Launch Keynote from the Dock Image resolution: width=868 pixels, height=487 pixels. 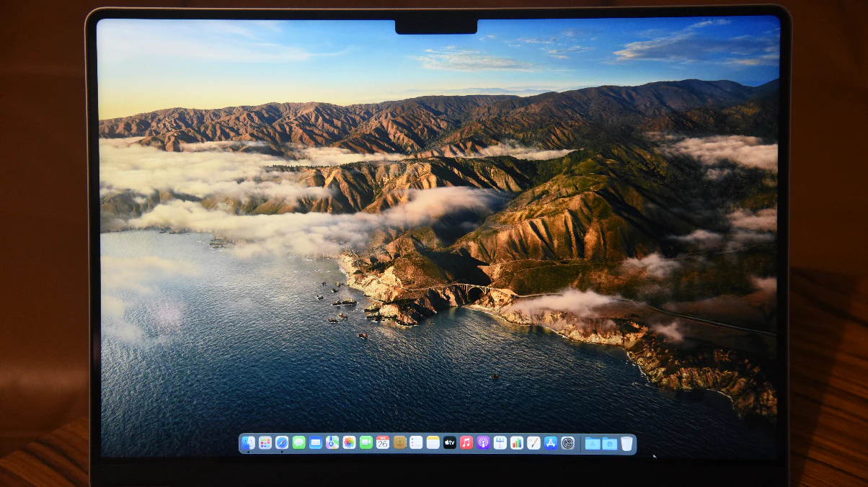click(x=500, y=443)
